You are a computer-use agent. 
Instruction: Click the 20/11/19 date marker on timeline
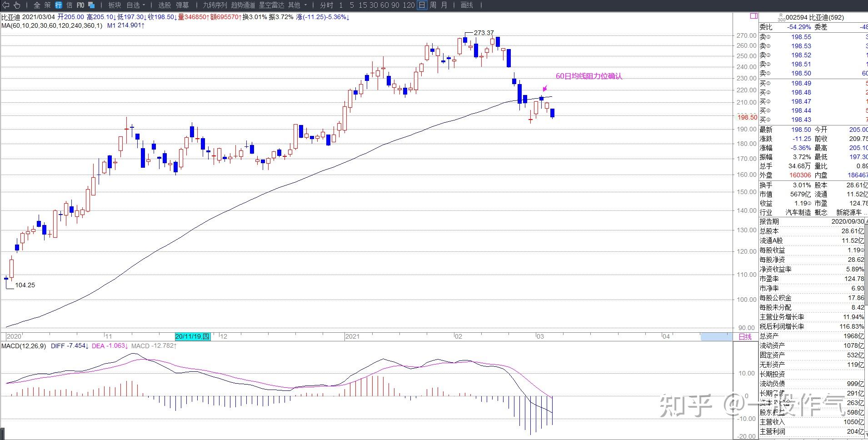click(x=193, y=337)
